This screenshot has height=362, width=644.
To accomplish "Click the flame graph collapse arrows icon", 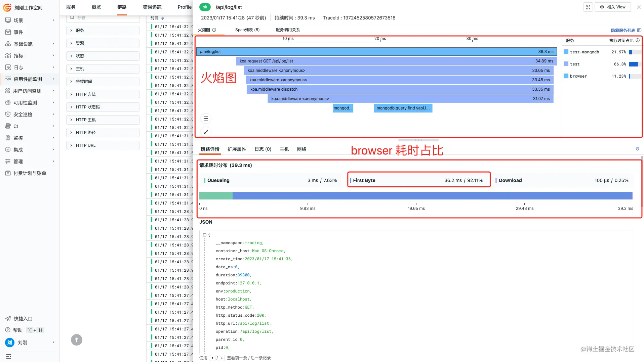I will 206,132.
